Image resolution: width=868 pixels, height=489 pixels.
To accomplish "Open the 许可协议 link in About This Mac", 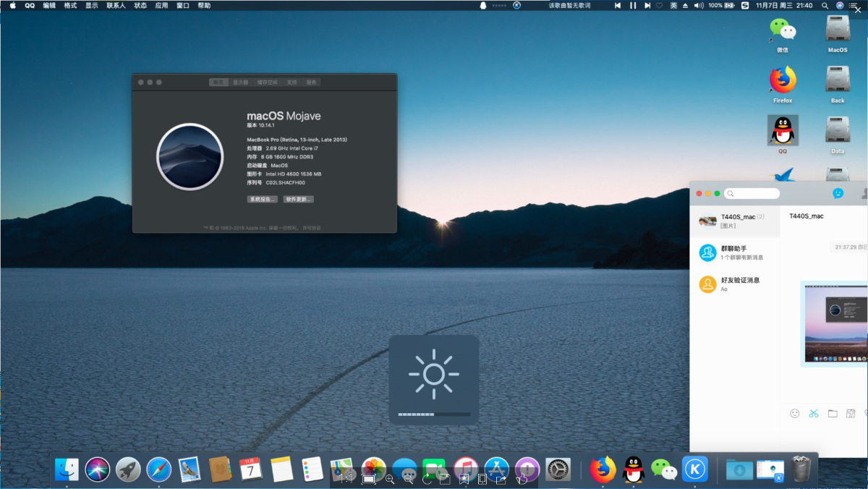I will point(312,228).
